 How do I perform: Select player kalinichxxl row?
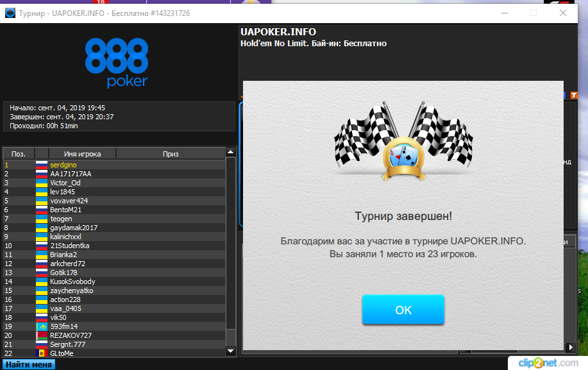(114, 237)
